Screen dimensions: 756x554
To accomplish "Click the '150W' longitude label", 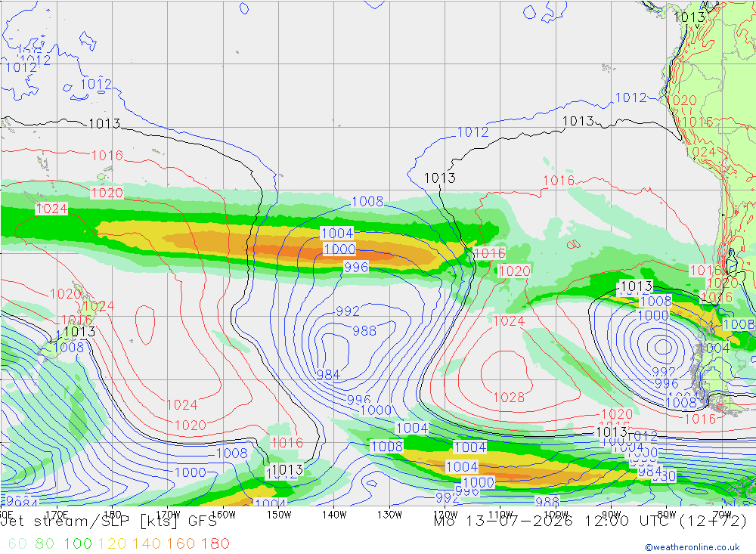I will [x=279, y=515].
